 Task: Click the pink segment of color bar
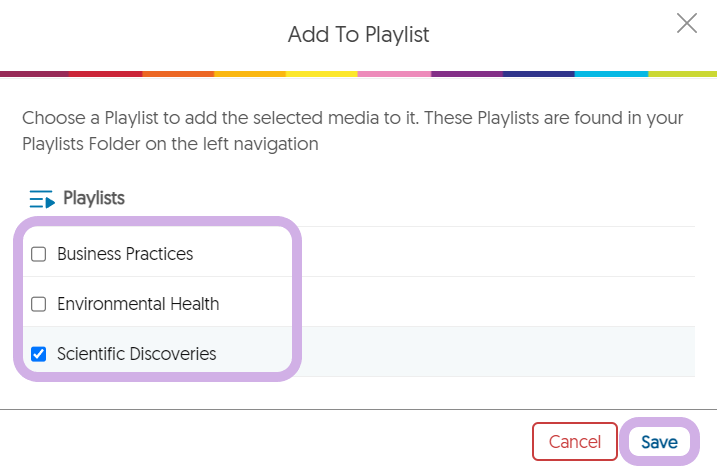point(393,74)
